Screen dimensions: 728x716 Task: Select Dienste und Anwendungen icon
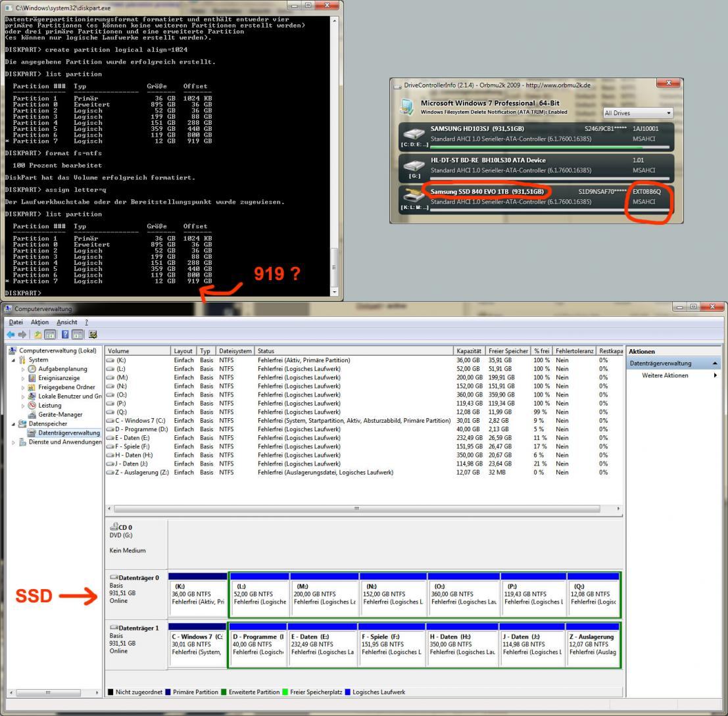(x=22, y=442)
